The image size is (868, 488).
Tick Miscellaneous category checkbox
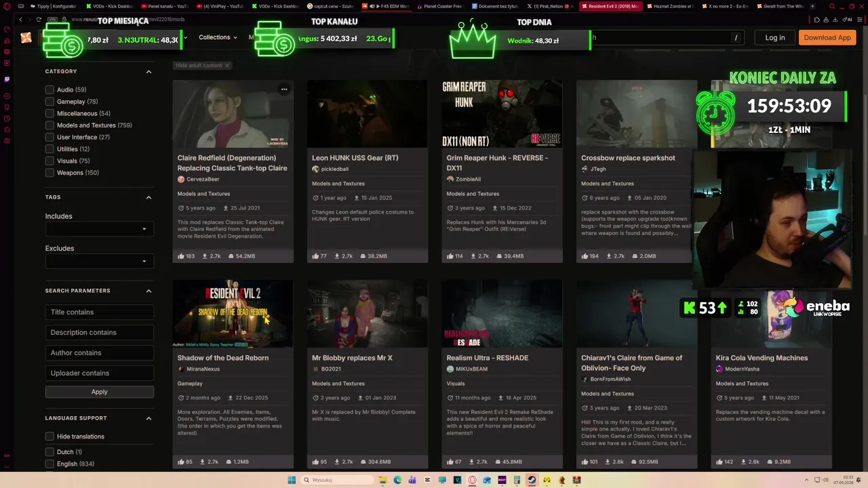[x=50, y=113]
